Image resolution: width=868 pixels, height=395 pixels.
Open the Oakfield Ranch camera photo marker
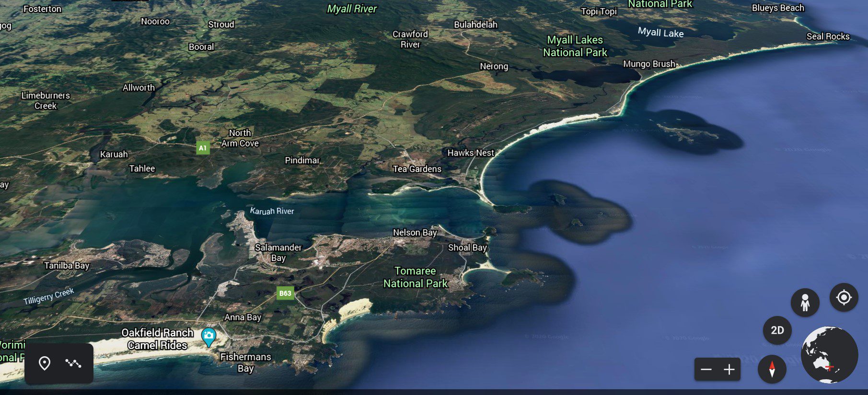[208, 337]
